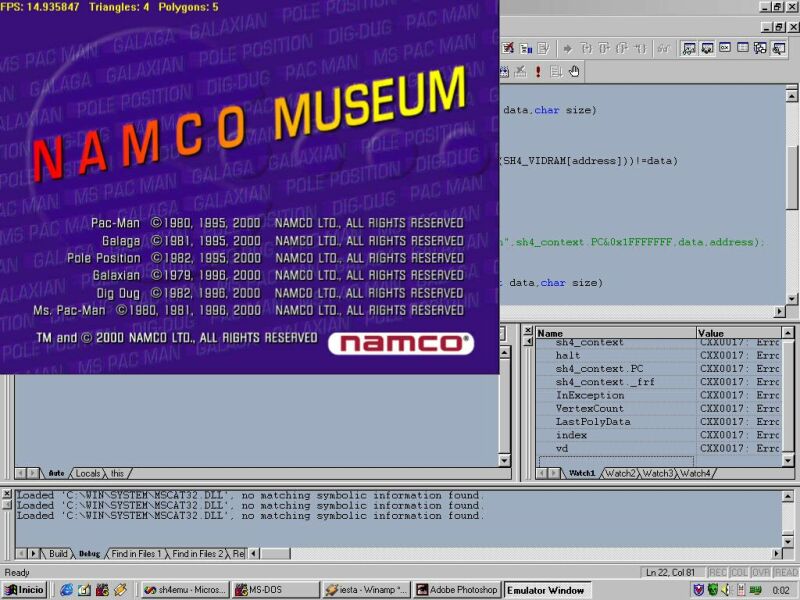
Task: Click the code editor scrollbar down arrow
Action: coord(791,299)
